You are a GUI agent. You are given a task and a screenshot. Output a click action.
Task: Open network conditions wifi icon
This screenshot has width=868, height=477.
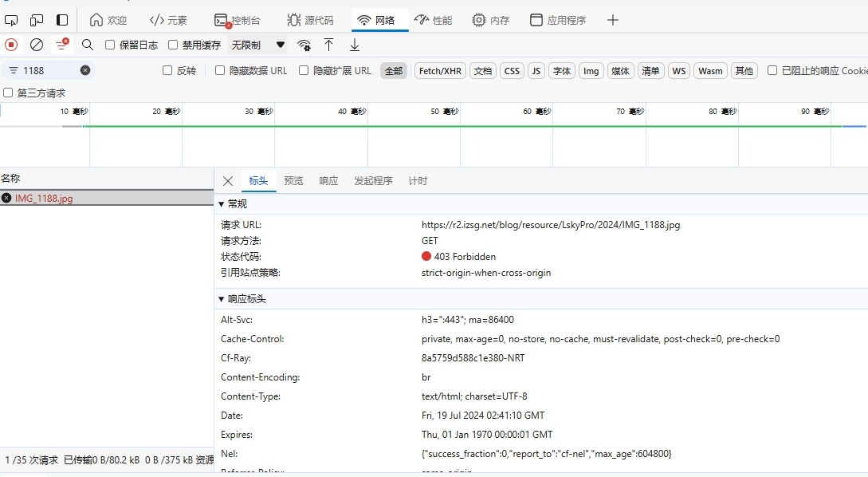click(x=304, y=45)
